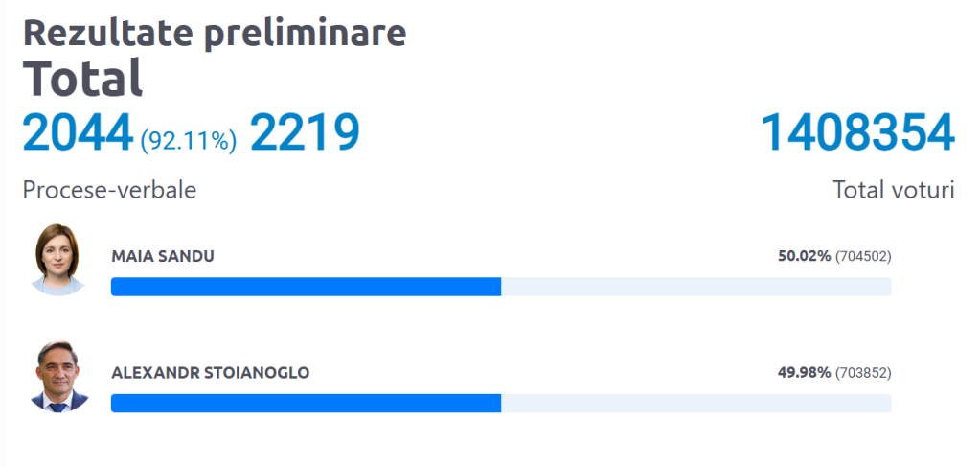Click Maia Sandu's portrait photo
This screenshot has height=467, width=980.
click(x=59, y=259)
